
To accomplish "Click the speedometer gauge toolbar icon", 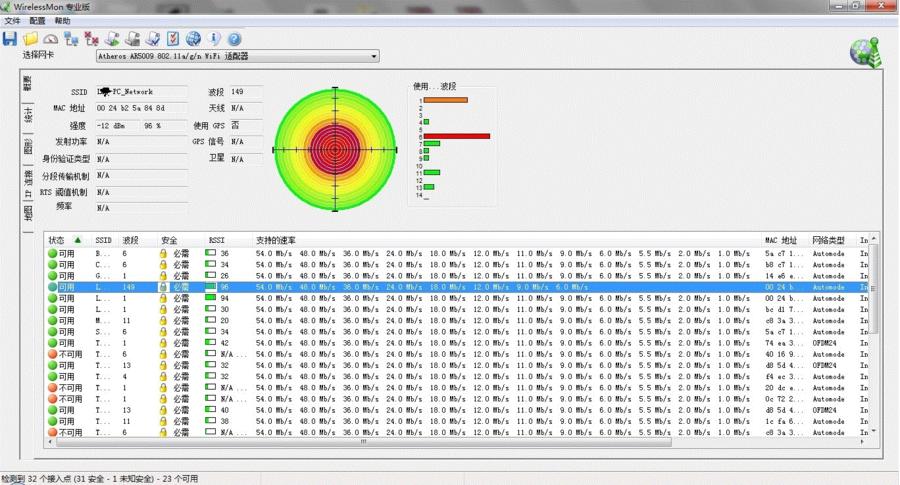I will 51,39.
